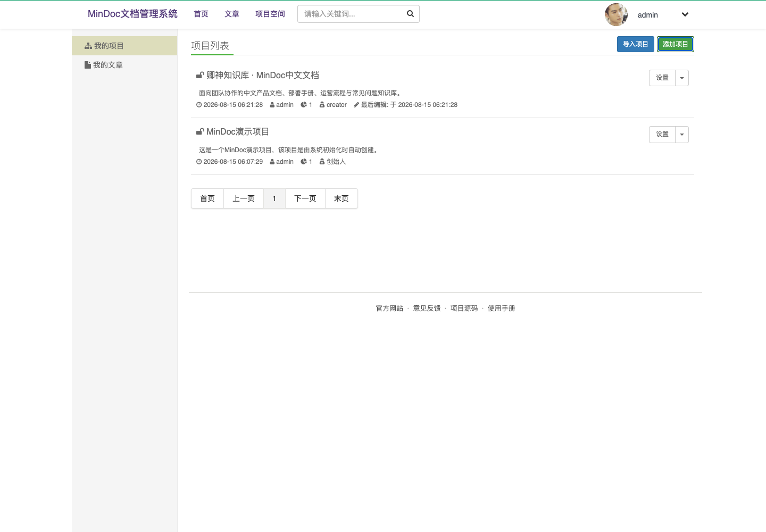Open 文章 in top navigation
Viewport: 766px width, 532px height.
[x=232, y=14]
